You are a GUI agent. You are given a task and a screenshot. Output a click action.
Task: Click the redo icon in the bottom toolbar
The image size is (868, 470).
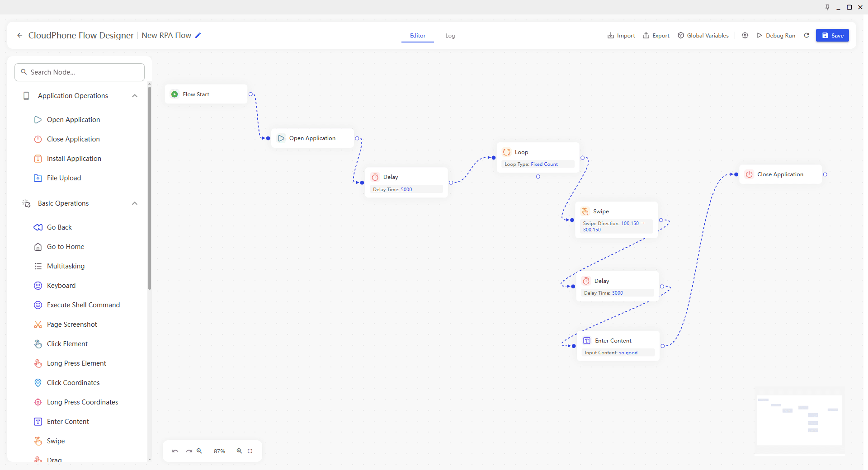tap(189, 451)
